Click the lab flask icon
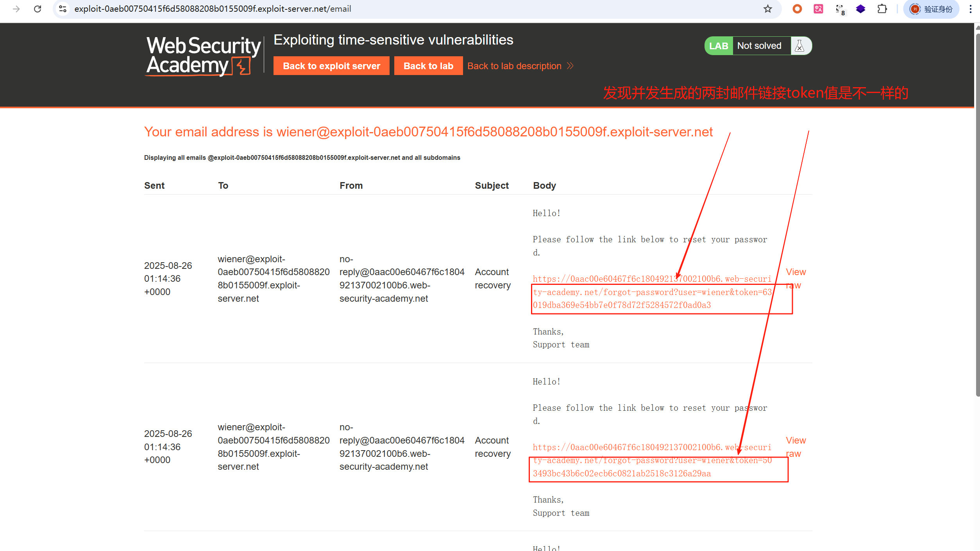Screen dimensions: 980x551 click(x=799, y=46)
